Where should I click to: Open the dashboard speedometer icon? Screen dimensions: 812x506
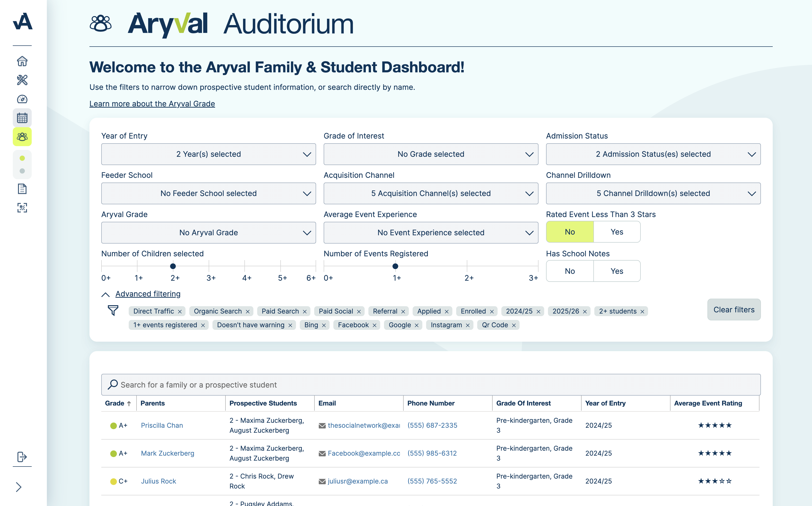tap(22, 99)
